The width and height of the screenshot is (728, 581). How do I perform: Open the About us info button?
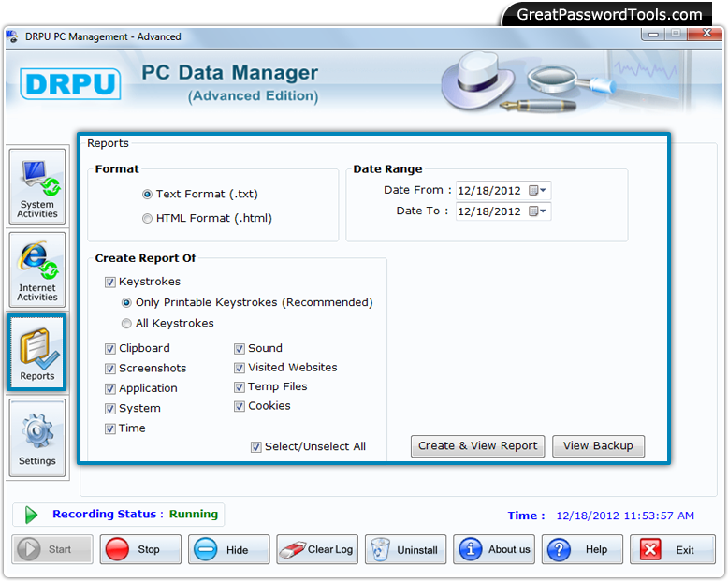(494, 549)
